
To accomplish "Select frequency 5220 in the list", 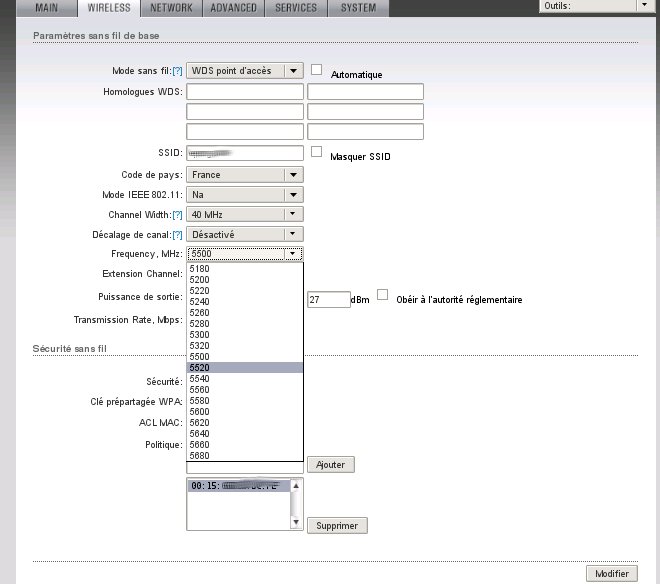I will 245,291.
